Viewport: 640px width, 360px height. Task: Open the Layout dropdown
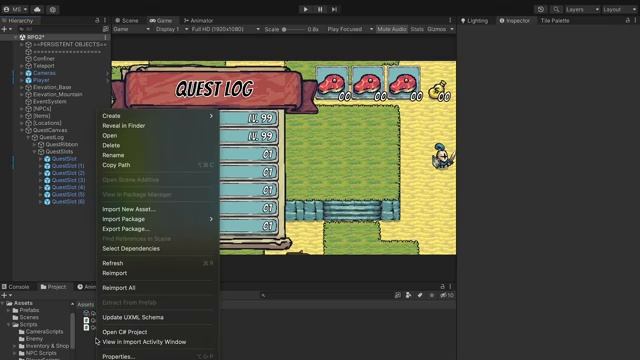[x=619, y=9]
